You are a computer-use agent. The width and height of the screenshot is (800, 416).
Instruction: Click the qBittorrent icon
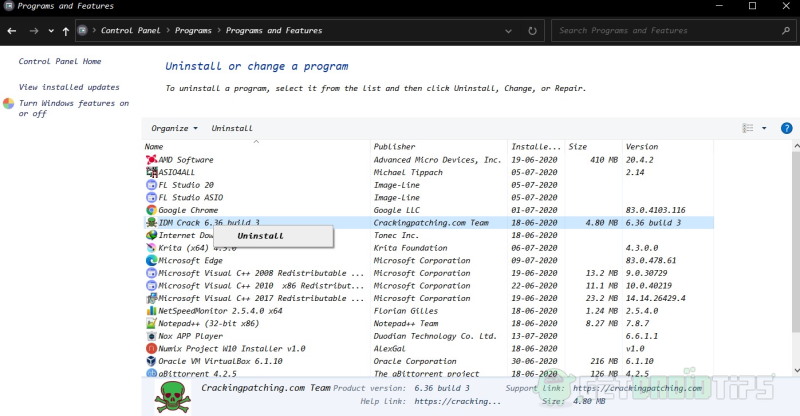coord(151,373)
